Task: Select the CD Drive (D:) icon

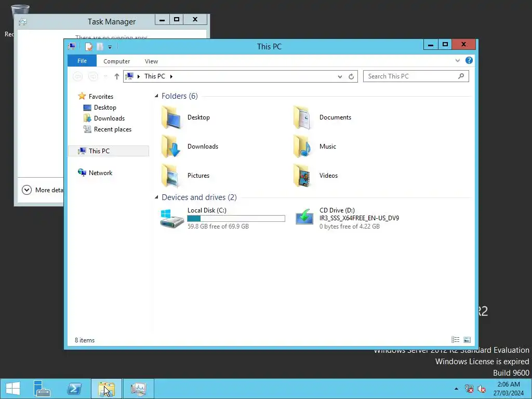Action: (304, 217)
